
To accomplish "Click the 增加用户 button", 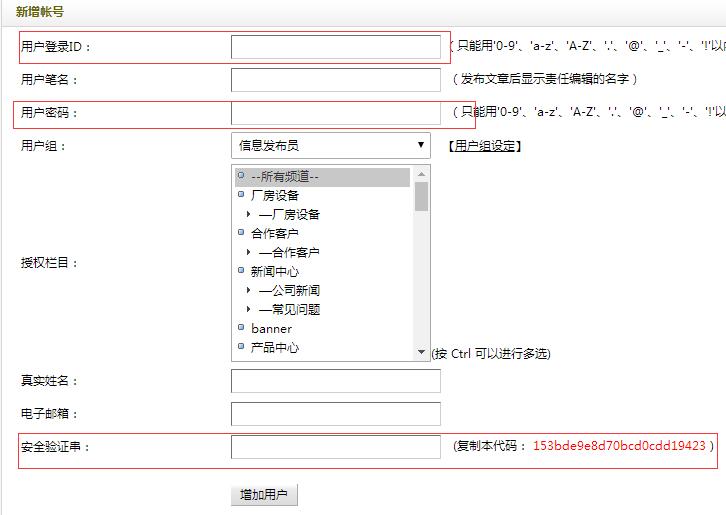I will (264, 495).
